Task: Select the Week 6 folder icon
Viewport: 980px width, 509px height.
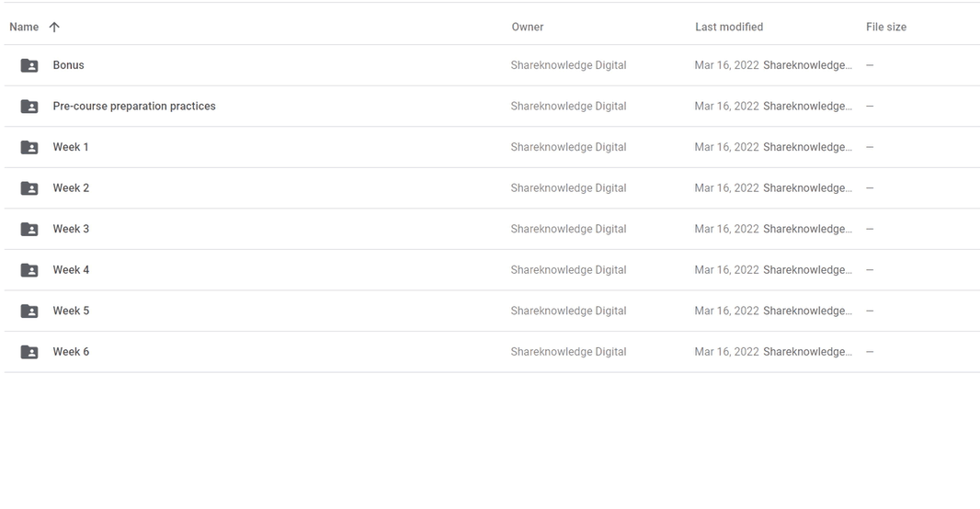Action: pyautogui.click(x=29, y=352)
